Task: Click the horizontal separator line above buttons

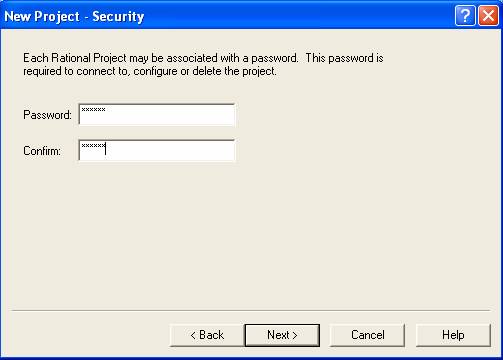Action: pos(251,310)
